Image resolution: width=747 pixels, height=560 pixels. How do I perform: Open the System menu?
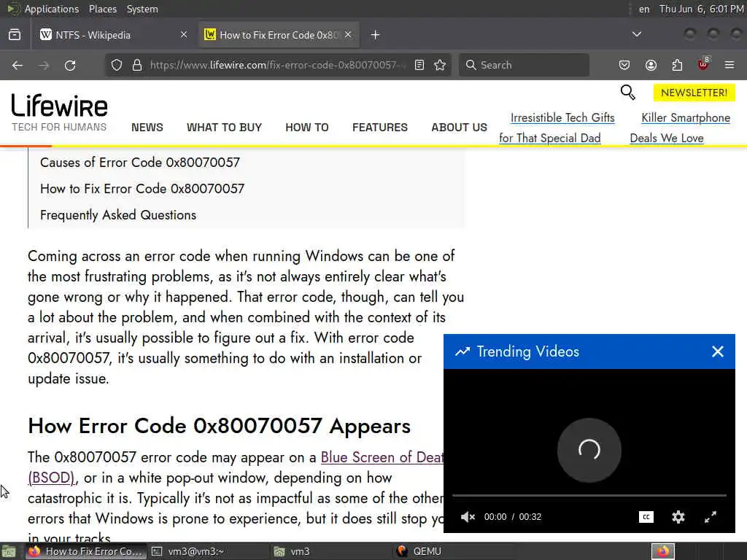142,9
